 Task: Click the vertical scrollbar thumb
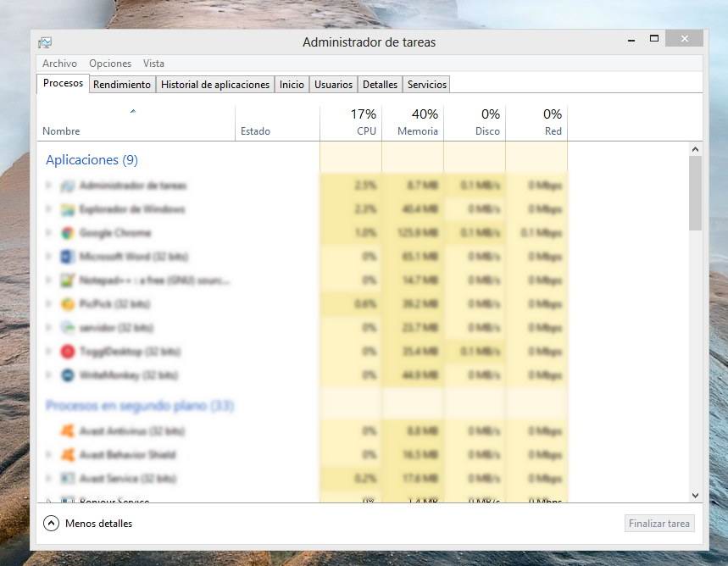[695, 193]
